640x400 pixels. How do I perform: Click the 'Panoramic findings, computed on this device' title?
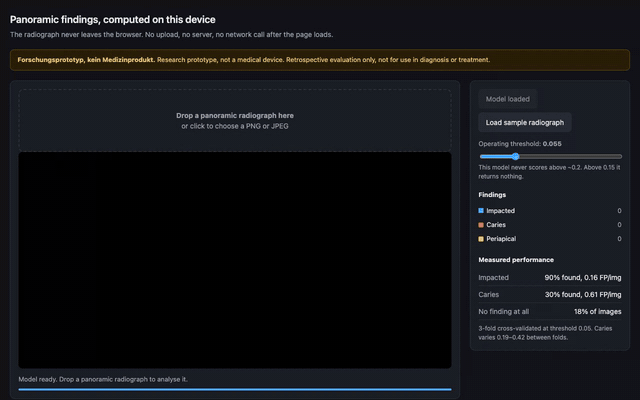tap(113, 20)
